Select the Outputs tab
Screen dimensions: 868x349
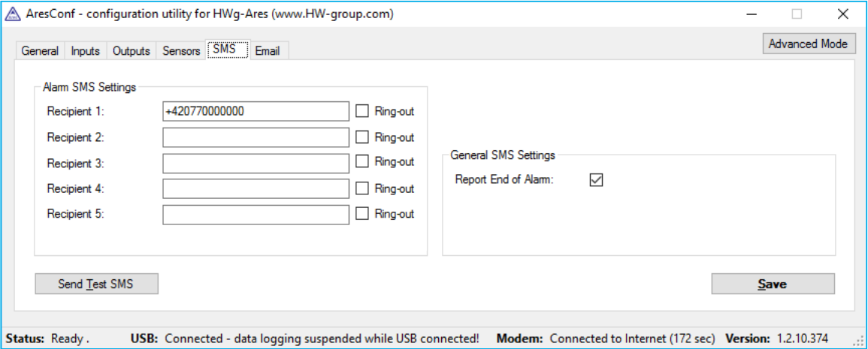click(132, 51)
